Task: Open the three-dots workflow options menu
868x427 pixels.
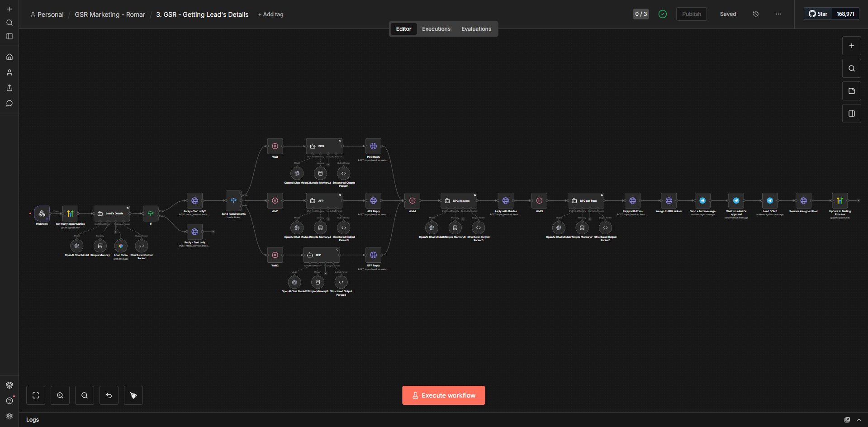Action: tap(778, 14)
